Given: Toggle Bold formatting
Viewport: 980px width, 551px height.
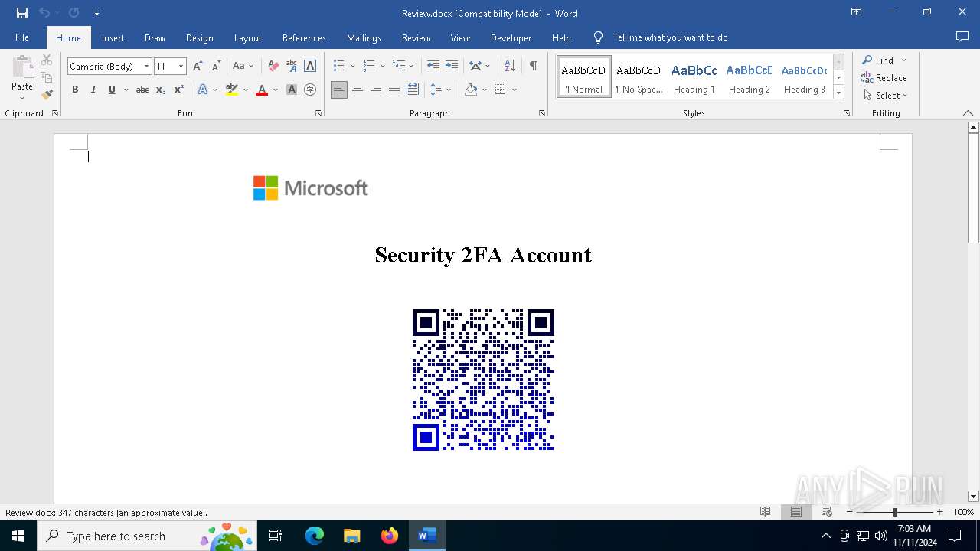Looking at the screenshot, I should (75, 90).
